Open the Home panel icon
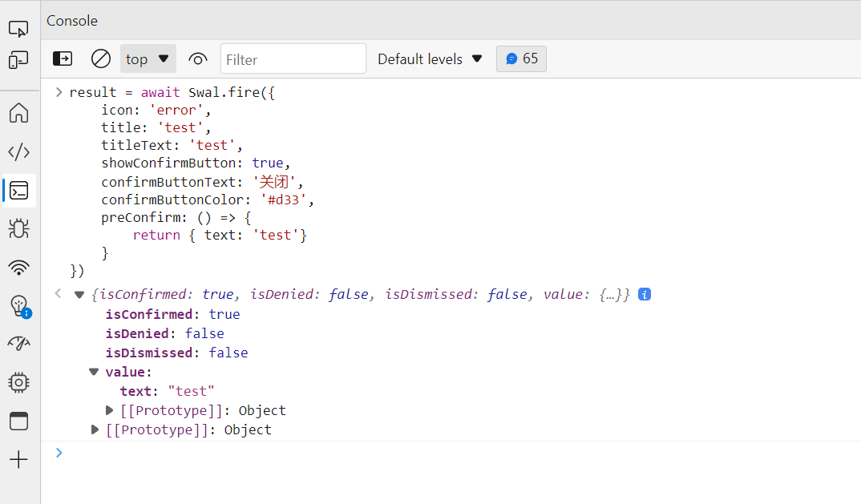The width and height of the screenshot is (861, 504). (19, 112)
